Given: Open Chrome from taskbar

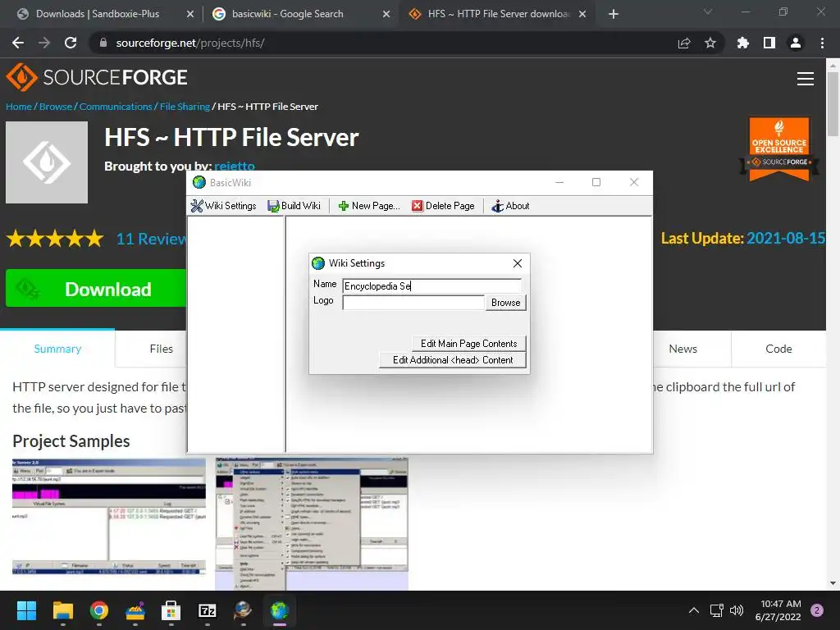Looking at the screenshot, I should (99, 610).
